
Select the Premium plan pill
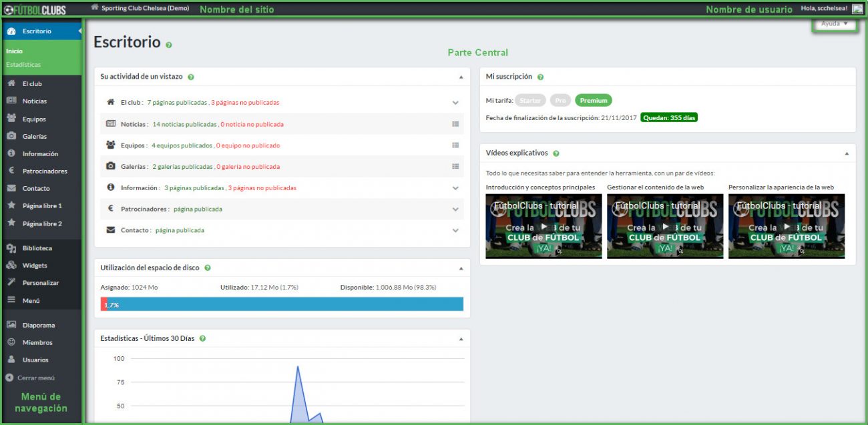click(x=593, y=101)
